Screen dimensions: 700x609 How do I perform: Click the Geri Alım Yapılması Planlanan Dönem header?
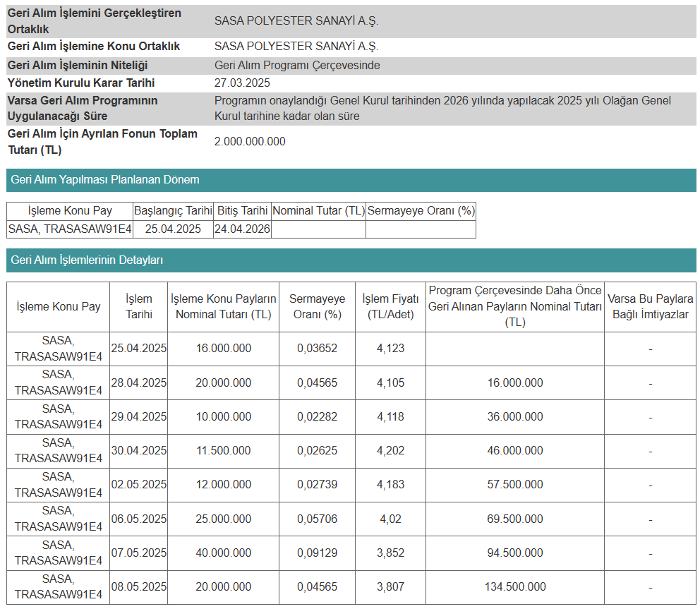(351, 180)
